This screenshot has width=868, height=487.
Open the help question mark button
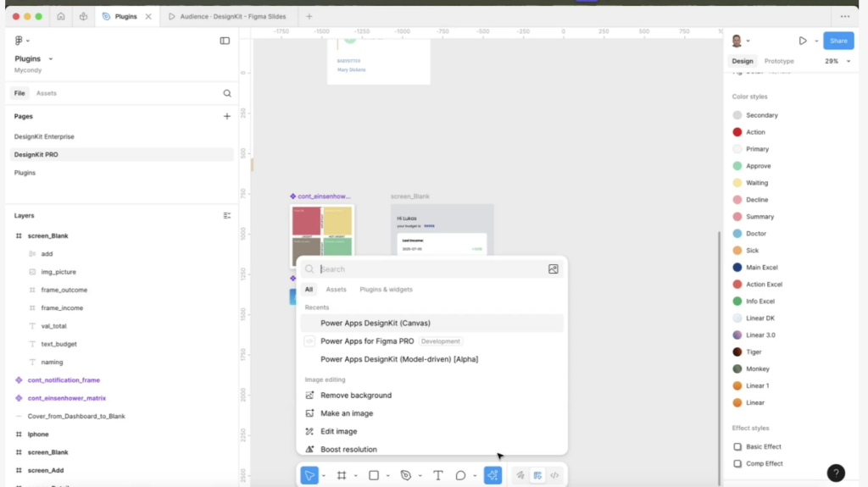pyautogui.click(x=836, y=473)
